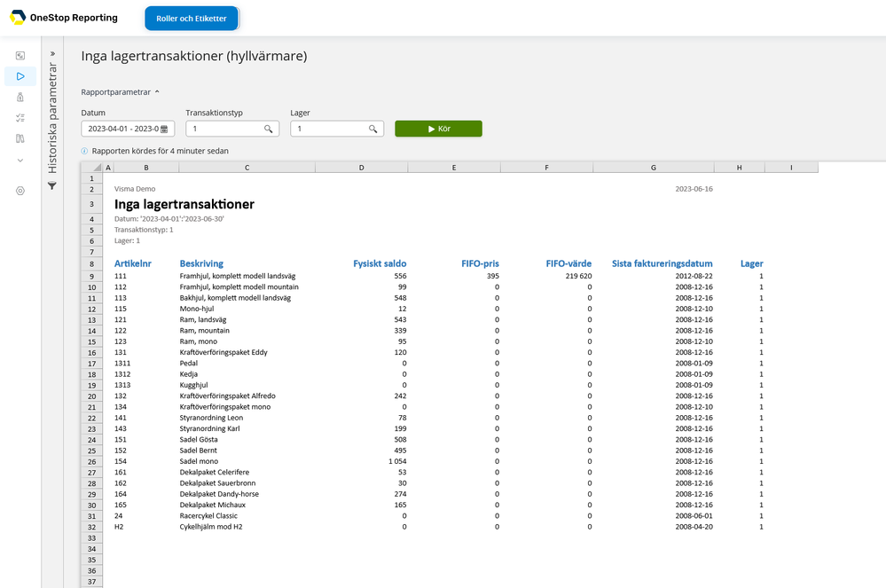The width and height of the screenshot is (886, 588).
Task: Expand more sidebar items with chevron
Action: [20, 161]
